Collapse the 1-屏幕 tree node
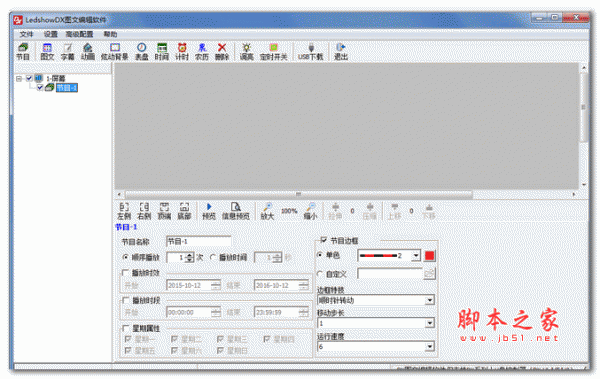The height and width of the screenshot is (379, 600). (x=19, y=78)
